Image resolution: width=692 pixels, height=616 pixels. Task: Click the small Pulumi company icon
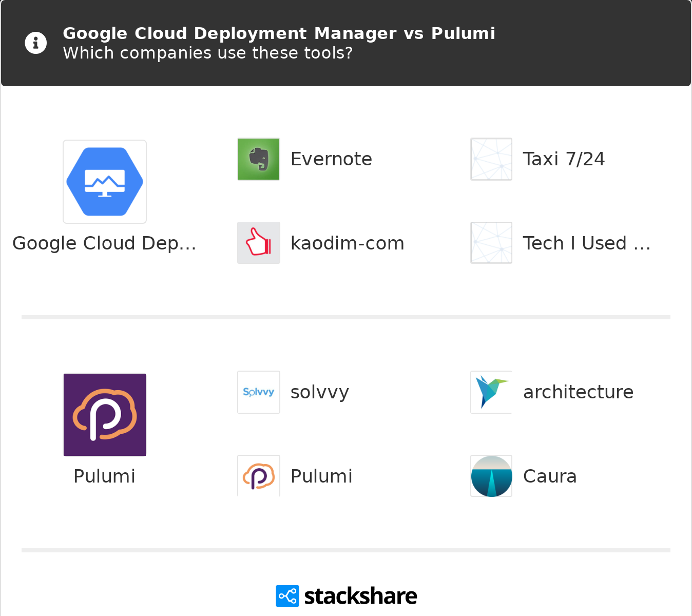click(x=259, y=476)
